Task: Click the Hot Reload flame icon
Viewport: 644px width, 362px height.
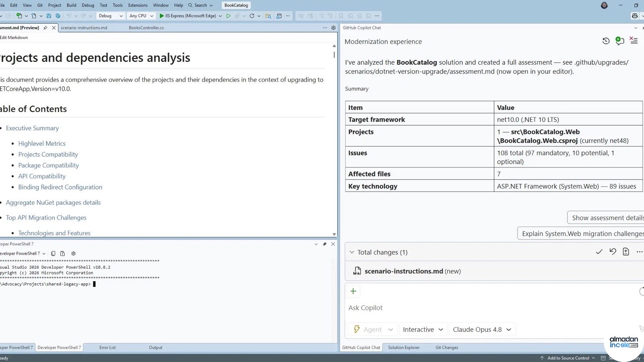Action: tap(237, 16)
